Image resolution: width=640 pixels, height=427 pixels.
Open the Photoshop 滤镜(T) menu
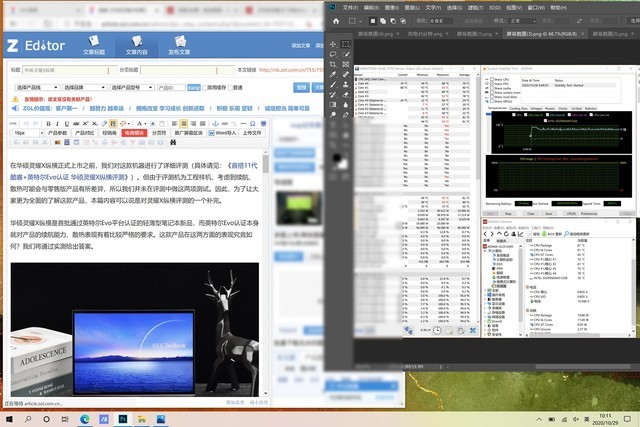(475, 7)
